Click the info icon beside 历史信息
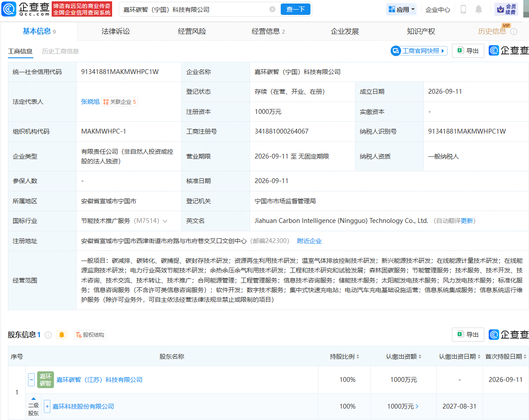529x420 pixels. [x=514, y=32]
